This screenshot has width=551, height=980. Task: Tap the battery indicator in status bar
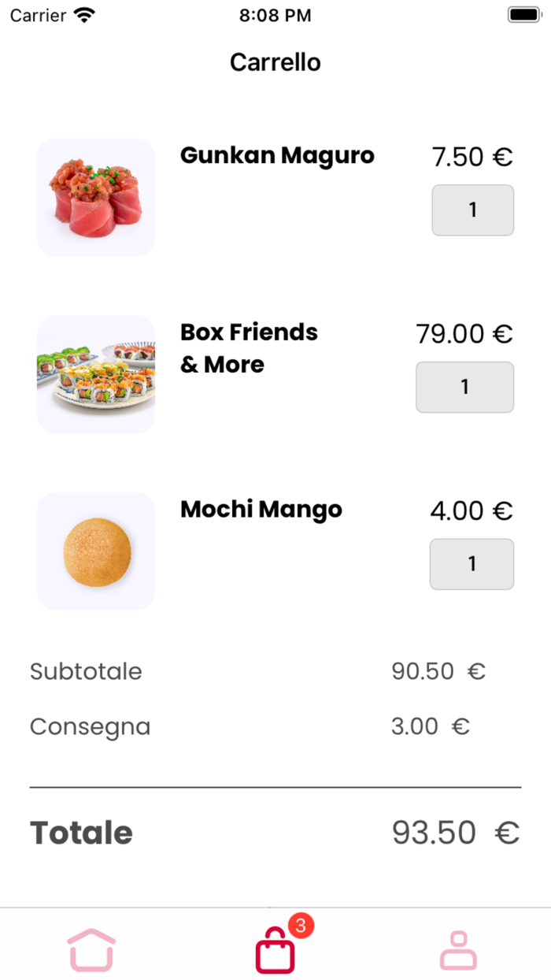(523, 13)
